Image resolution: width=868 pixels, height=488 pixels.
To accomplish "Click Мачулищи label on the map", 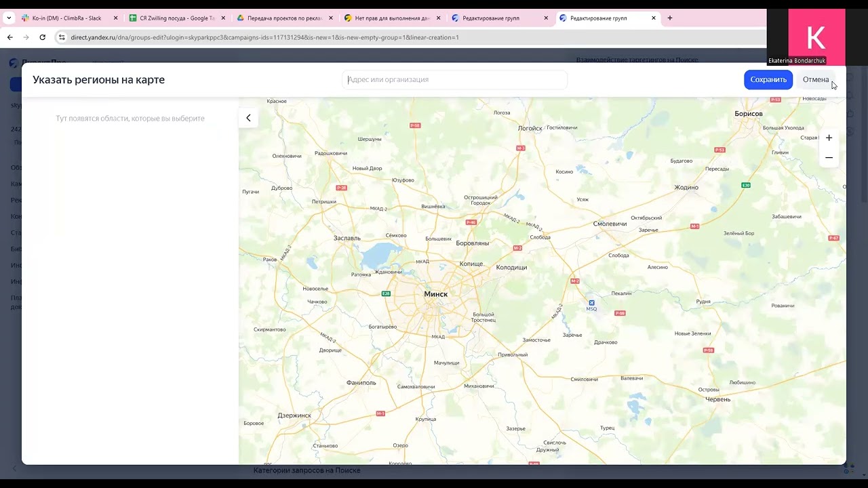I will coord(447,363).
